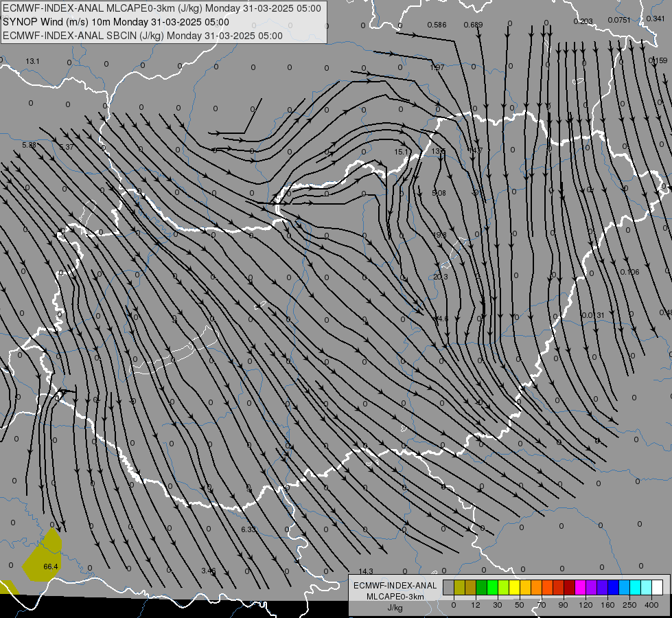
Task: Click the map value '14.3'
Action: (366, 571)
